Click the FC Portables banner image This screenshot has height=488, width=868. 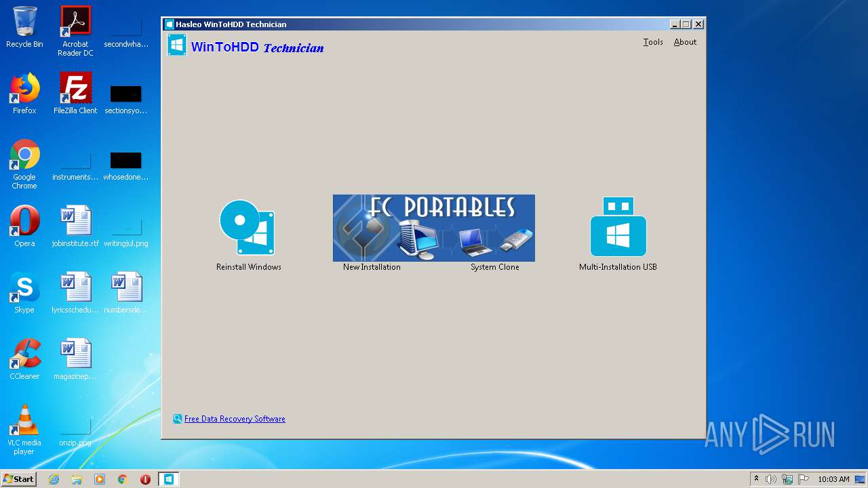(x=434, y=228)
